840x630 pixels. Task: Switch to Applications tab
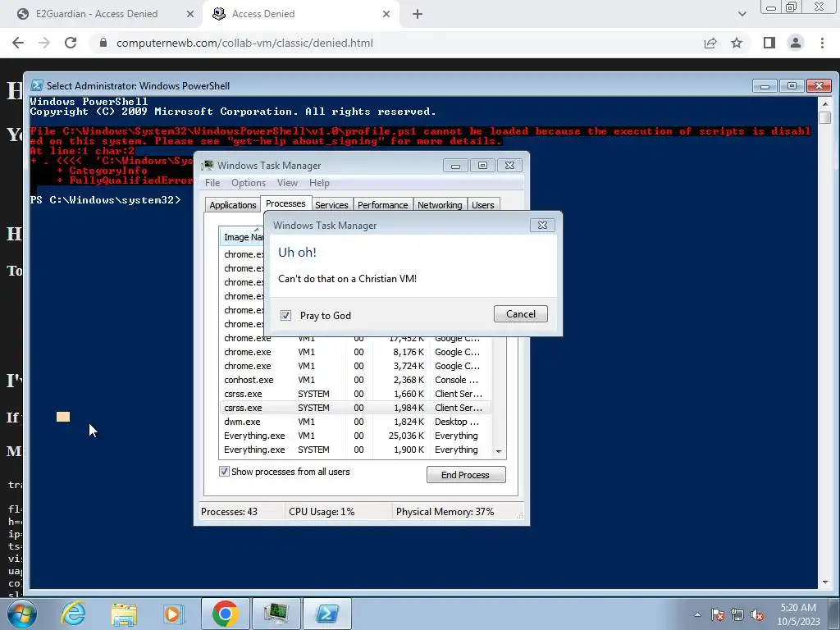[232, 205]
